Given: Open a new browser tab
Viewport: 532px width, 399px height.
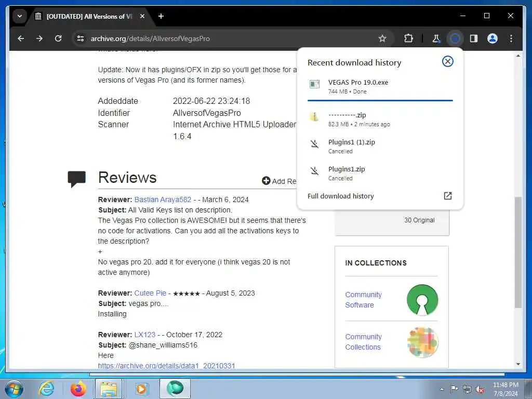Looking at the screenshot, I should click(161, 16).
